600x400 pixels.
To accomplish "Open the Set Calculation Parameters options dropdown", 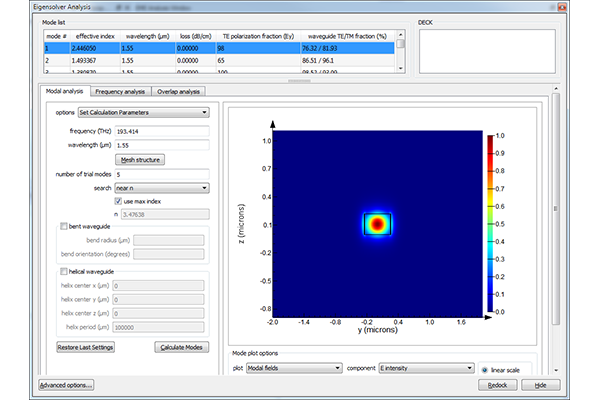I will pyautogui.click(x=142, y=113).
